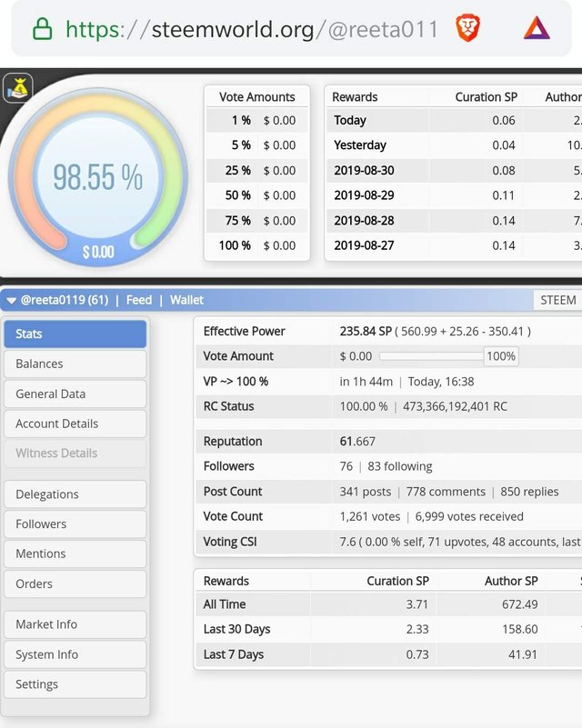Click the 2019-08-29 rewards row
The image size is (582, 728).
[455, 195]
